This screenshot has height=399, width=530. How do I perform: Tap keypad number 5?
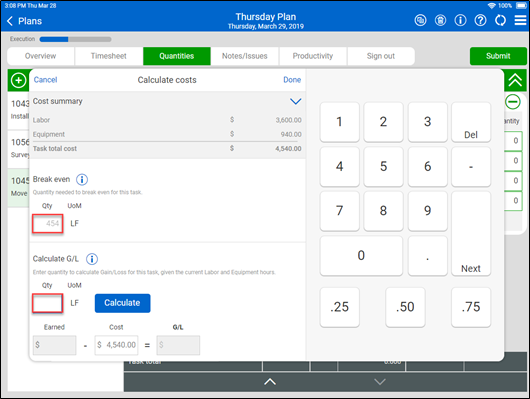click(383, 166)
